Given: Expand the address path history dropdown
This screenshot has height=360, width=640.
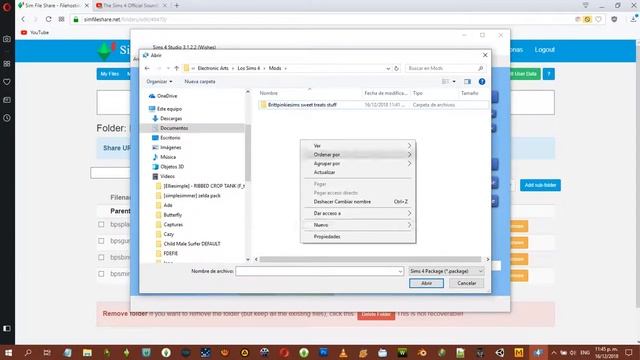Looking at the screenshot, I should tap(388, 69).
